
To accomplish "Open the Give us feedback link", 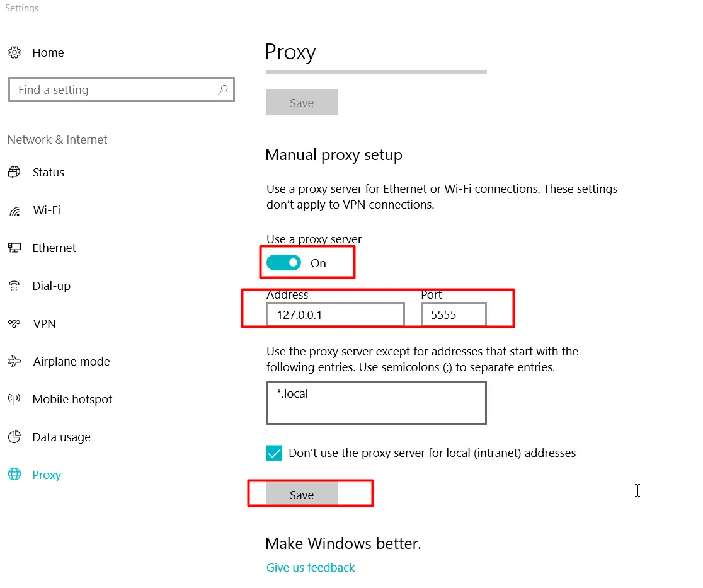I will click(x=311, y=567).
